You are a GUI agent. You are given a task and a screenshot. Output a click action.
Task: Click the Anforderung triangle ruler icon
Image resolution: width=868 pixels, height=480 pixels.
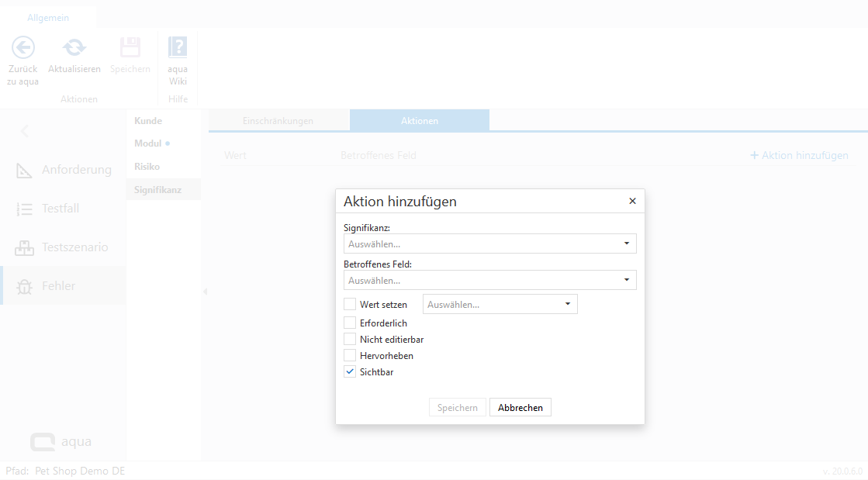pyautogui.click(x=25, y=170)
